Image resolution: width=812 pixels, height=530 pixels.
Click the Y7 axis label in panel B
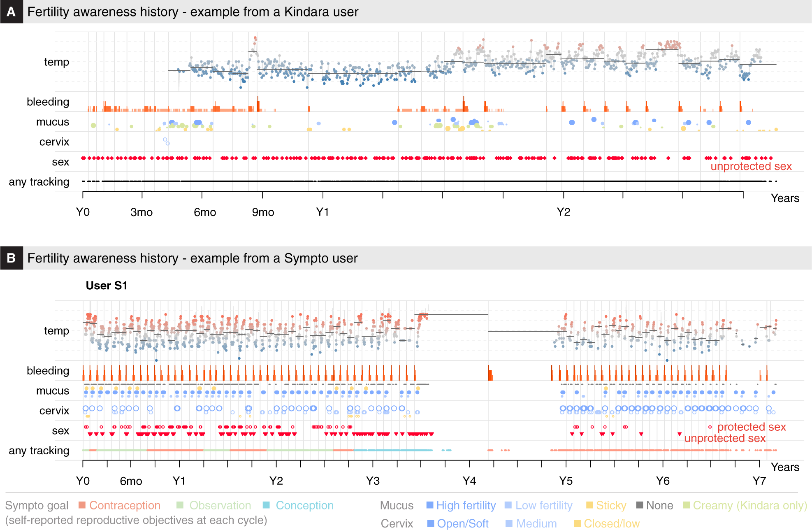click(x=759, y=481)
